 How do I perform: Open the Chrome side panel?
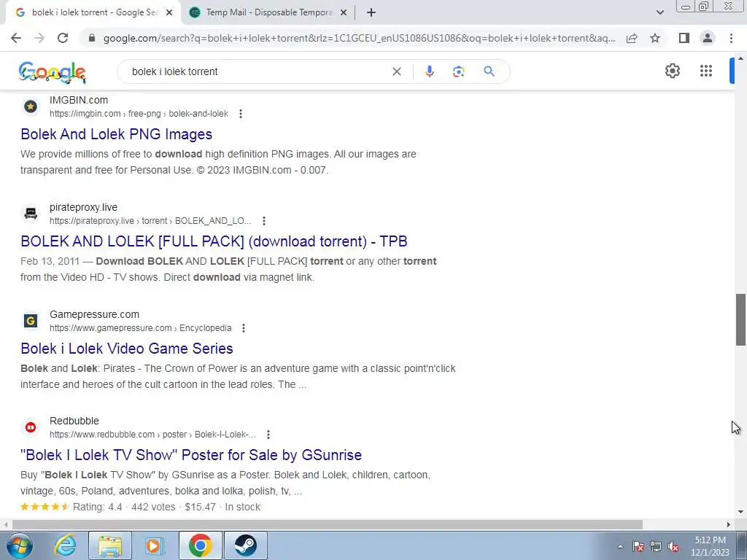(x=684, y=38)
